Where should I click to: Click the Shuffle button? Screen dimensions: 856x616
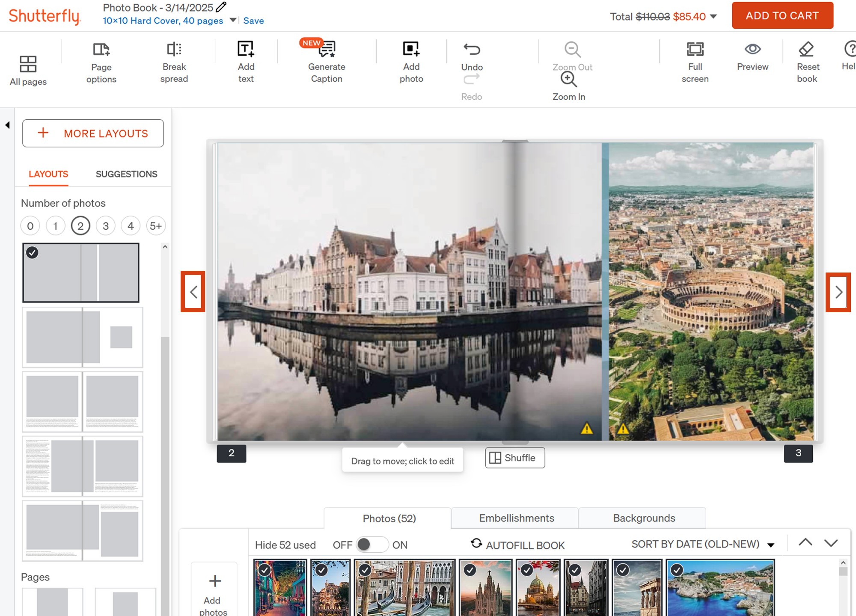(x=515, y=458)
